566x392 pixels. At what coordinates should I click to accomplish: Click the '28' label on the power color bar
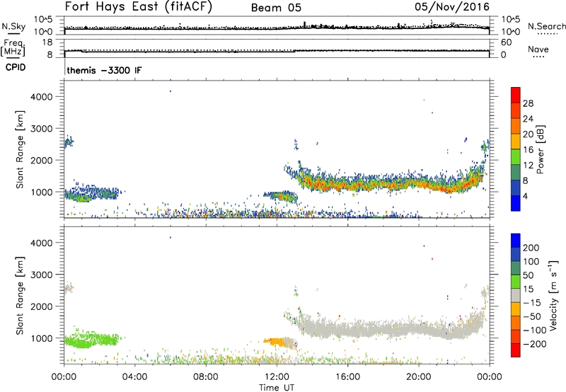(528, 103)
